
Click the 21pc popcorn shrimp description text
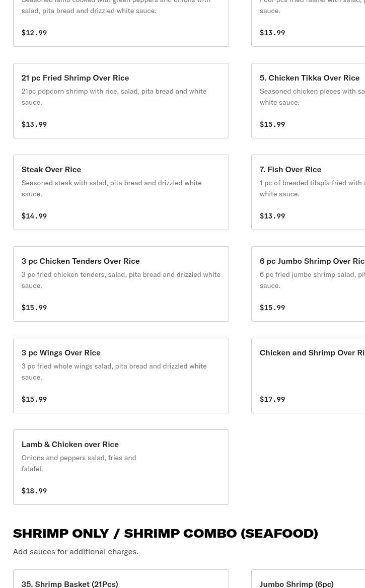pyautogui.click(x=114, y=96)
